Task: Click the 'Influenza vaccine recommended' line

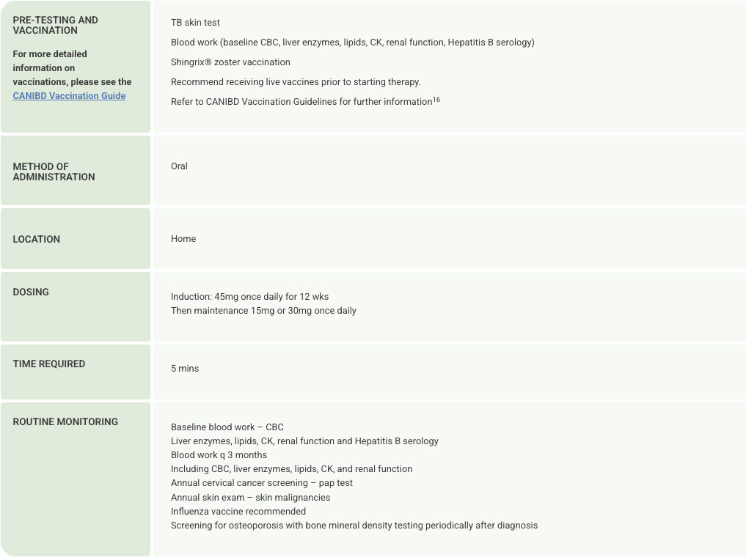Action: point(238,512)
